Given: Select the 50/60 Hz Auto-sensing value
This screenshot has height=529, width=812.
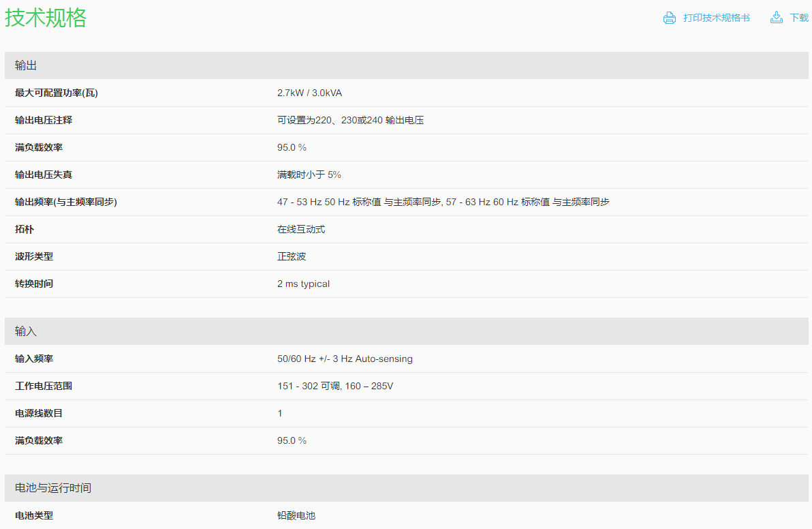Looking at the screenshot, I should pos(345,359).
